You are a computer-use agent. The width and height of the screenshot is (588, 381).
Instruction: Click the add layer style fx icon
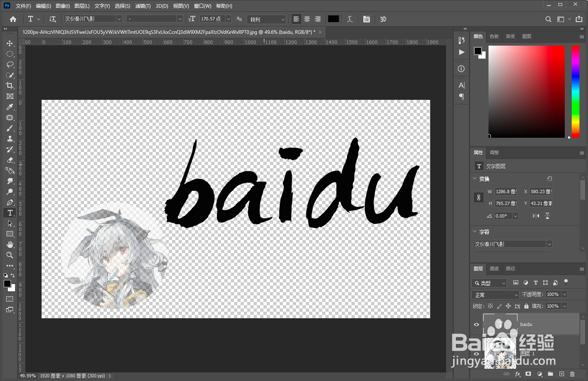click(517, 374)
